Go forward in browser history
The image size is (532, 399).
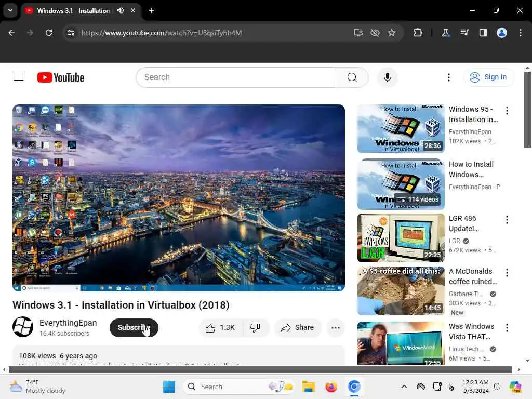point(30,33)
